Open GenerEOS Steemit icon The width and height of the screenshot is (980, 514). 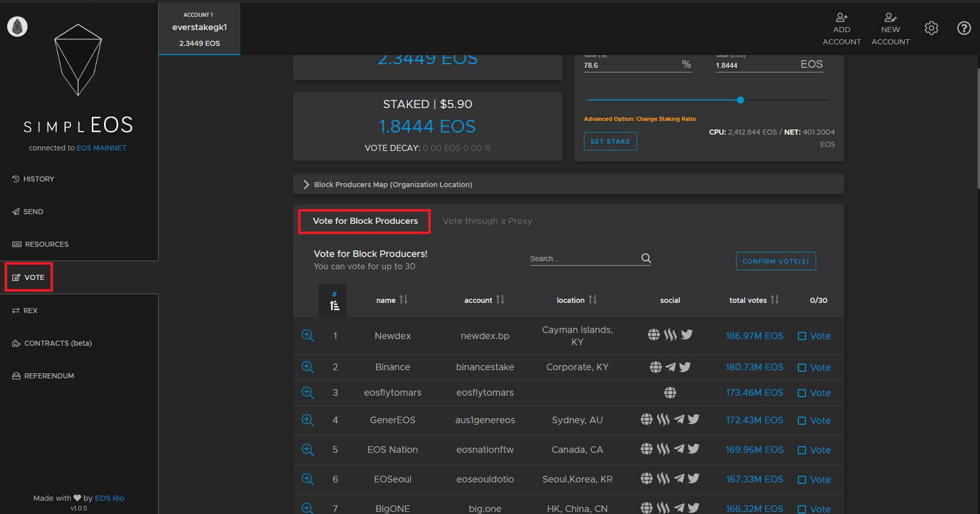click(663, 420)
